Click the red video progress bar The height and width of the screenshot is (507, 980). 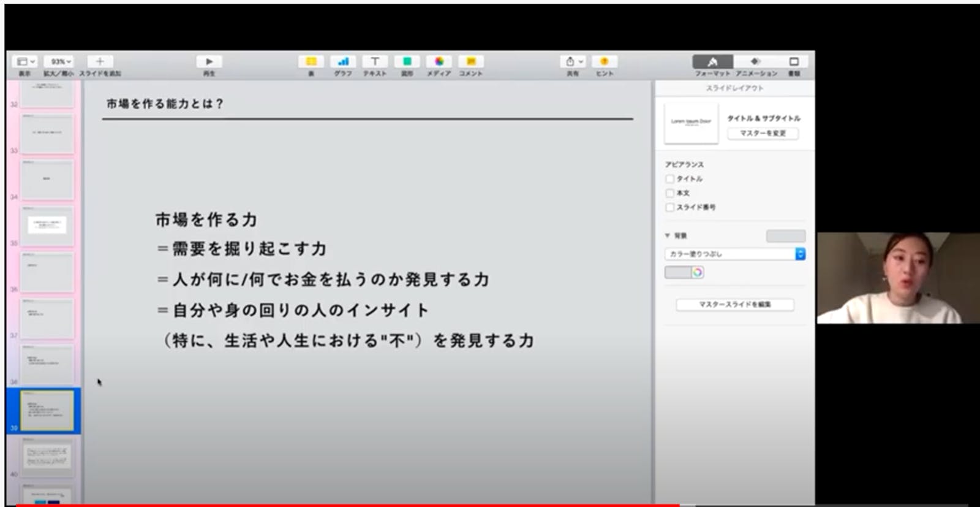click(347, 505)
